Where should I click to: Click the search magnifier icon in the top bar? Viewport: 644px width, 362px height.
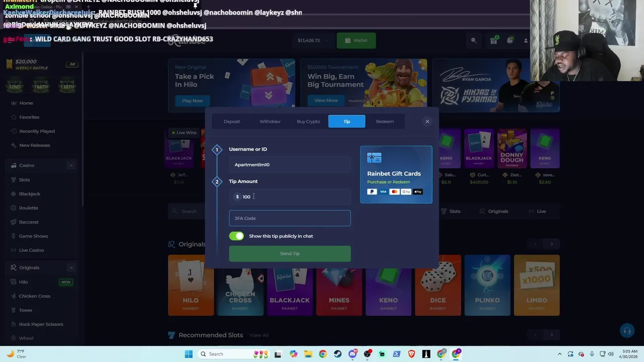473,40
